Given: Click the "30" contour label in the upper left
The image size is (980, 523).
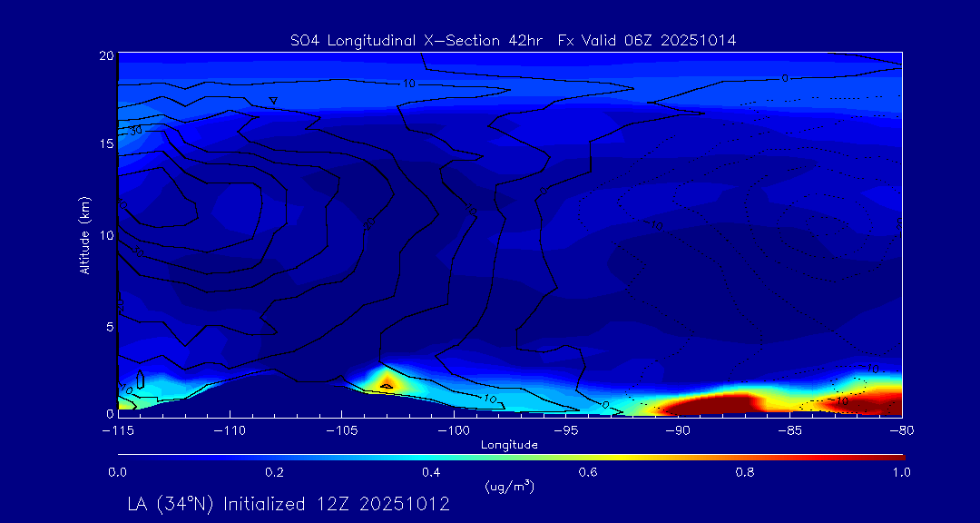Looking at the screenshot, I should (x=135, y=131).
